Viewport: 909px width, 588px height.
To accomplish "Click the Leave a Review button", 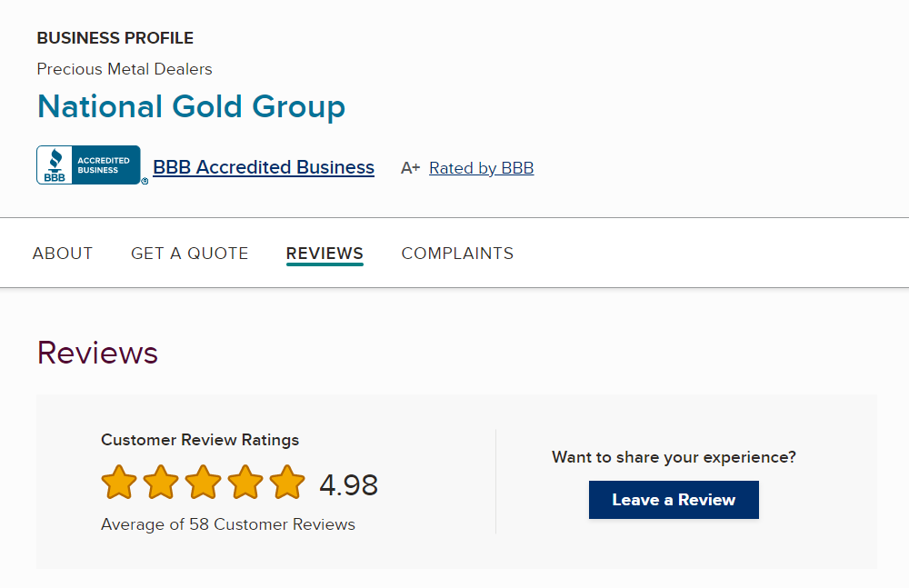I will coord(674,500).
